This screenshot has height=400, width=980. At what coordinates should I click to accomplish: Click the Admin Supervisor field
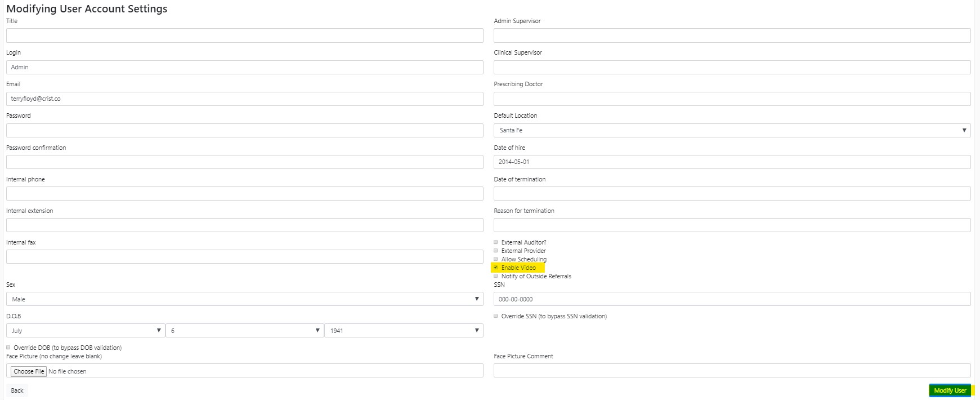(732, 35)
